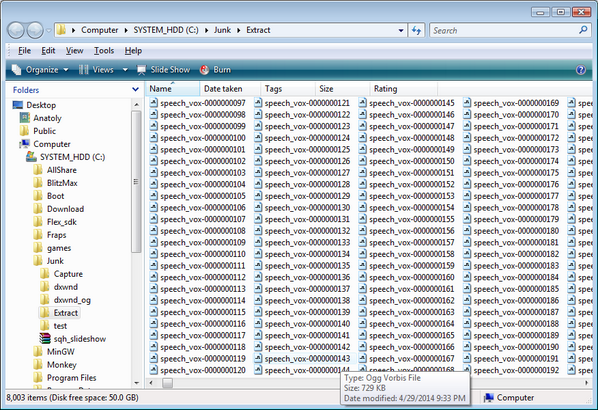Click the Monkey folder icon
This screenshot has height=410, width=598.
click(x=38, y=364)
